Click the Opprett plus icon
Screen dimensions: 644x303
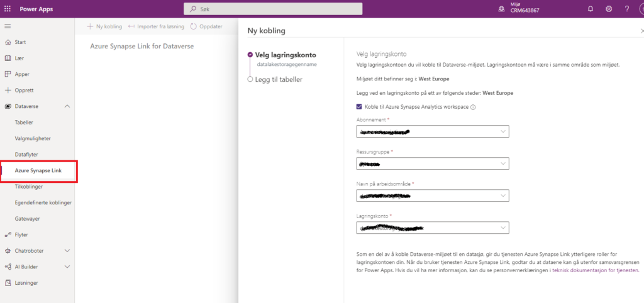[x=8, y=91]
